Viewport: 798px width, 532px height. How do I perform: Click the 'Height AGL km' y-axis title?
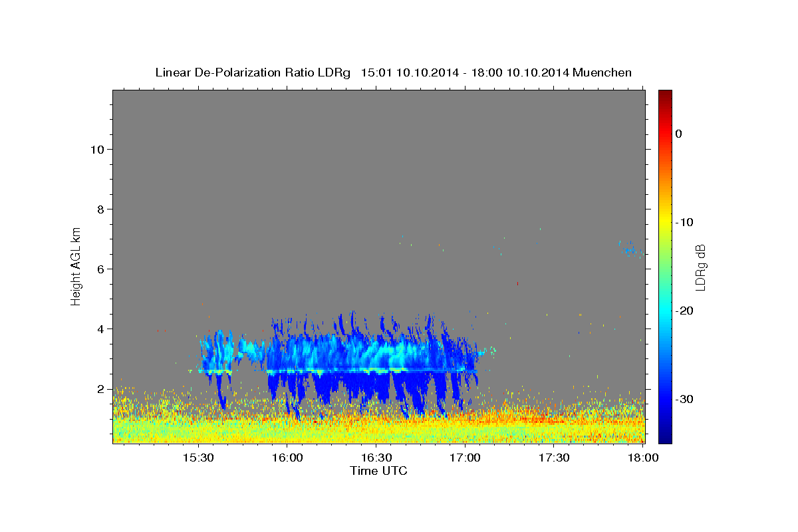click(x=76, y=265)
